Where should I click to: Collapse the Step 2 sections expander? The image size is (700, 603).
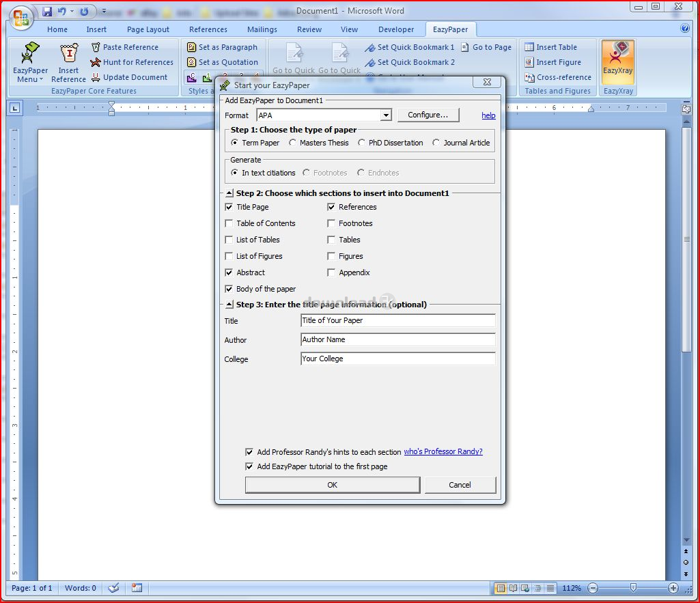(x=229, y=193)
